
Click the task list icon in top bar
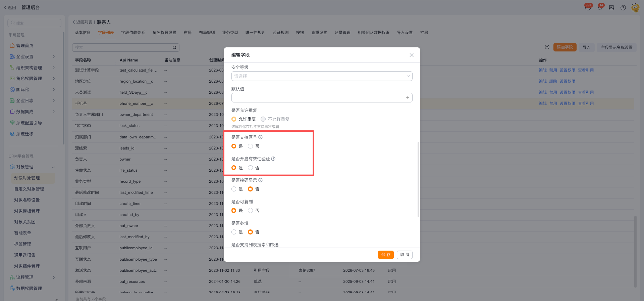(x=611, y=8)
